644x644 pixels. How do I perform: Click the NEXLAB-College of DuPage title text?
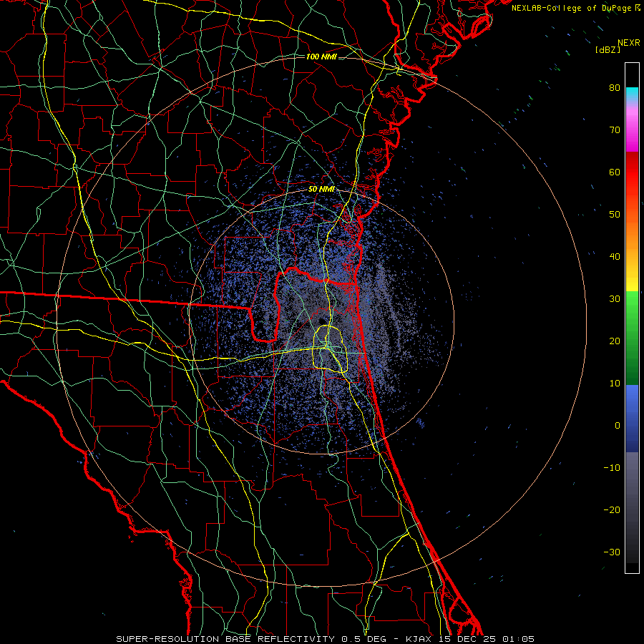point(575,8)
